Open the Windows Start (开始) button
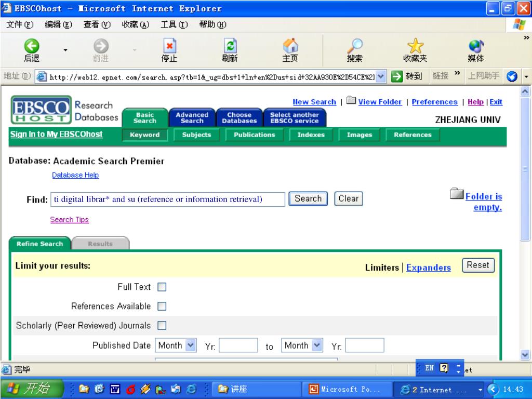 click(32, 389)
